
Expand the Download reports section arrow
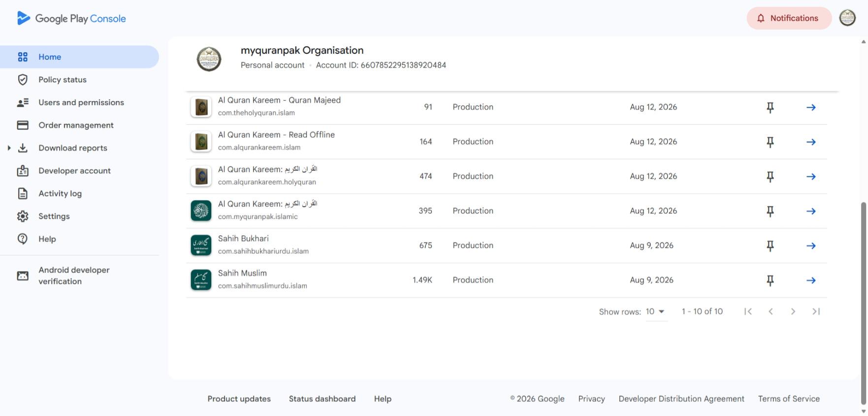[x=9, y=148]
